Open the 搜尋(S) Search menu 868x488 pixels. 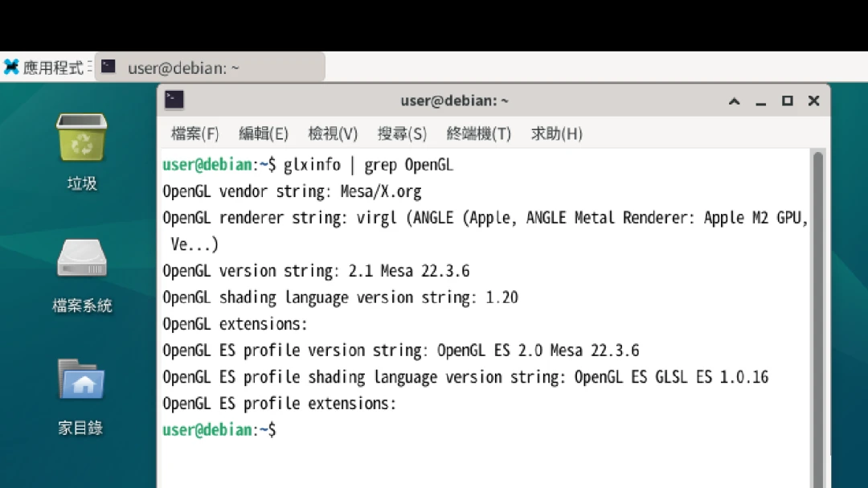point(402,133)
